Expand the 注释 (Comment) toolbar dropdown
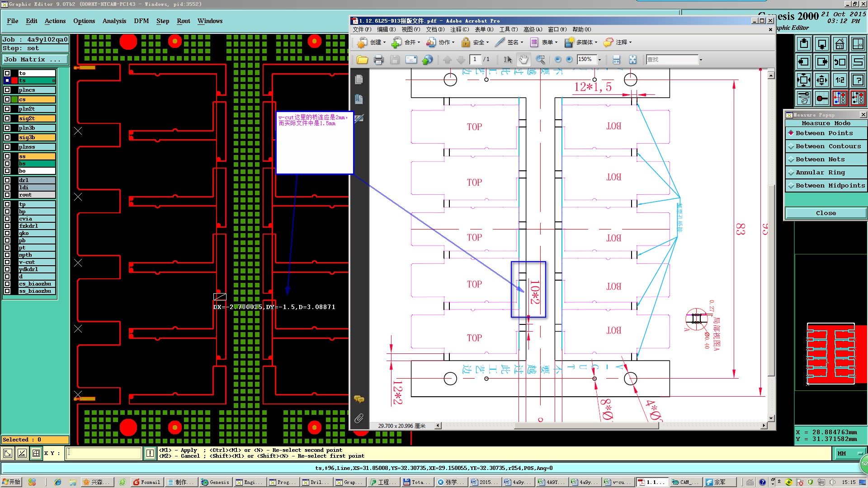Viewport: 868px width, 488px height. (630, 42)
